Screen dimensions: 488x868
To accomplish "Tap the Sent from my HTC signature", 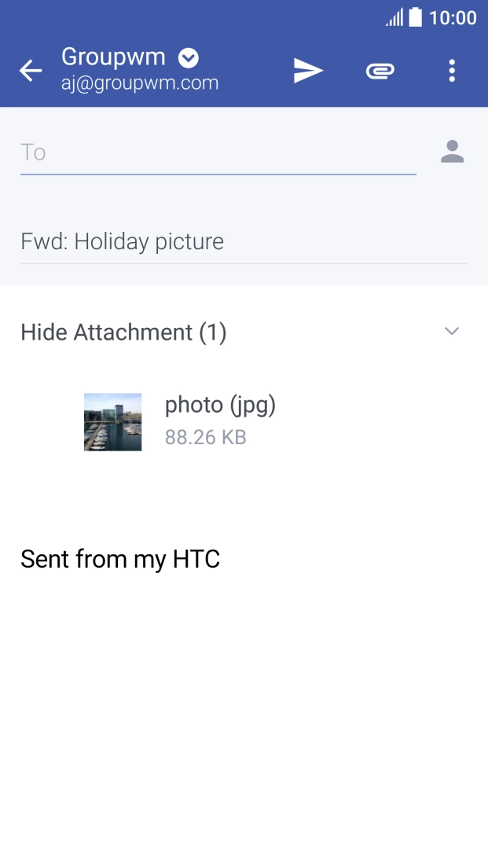I will 120,559.
